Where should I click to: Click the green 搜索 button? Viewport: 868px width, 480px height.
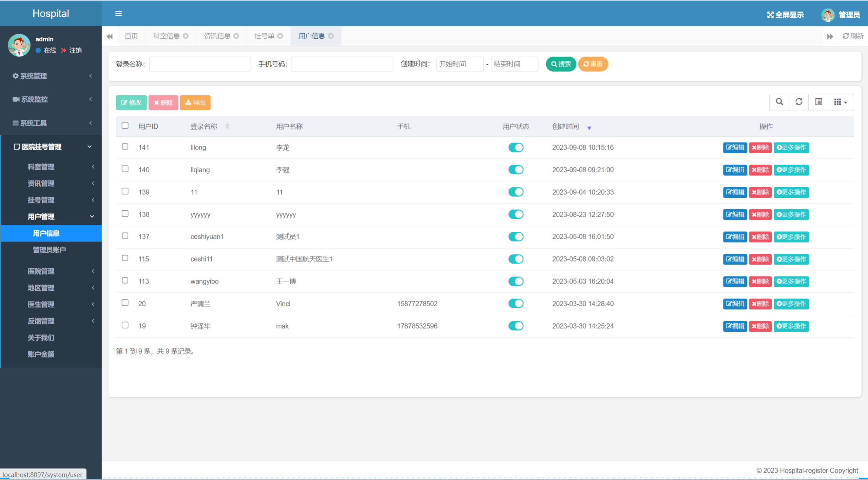[x=561, y=64]
